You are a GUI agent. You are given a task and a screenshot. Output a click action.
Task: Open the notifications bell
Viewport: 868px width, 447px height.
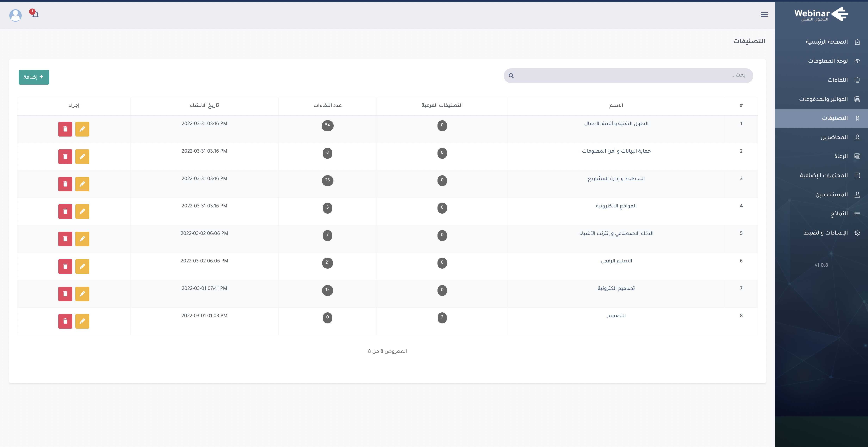35,14
